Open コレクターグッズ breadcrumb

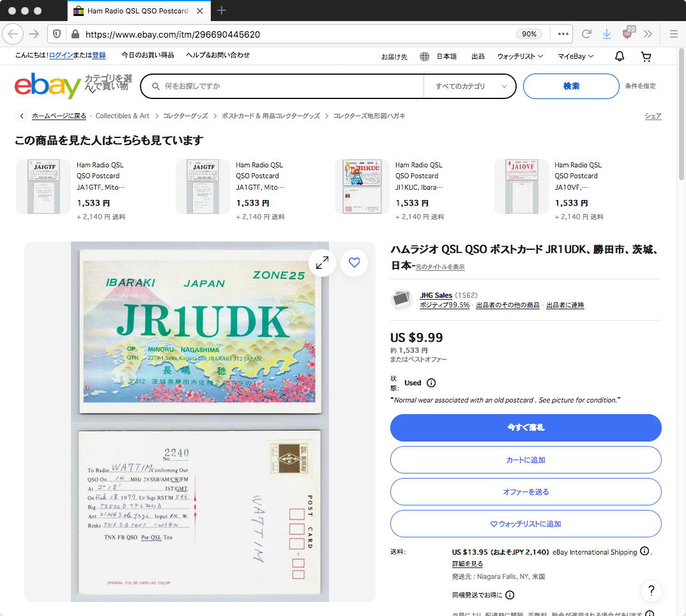pyautogui.click(x=185, y=116)
